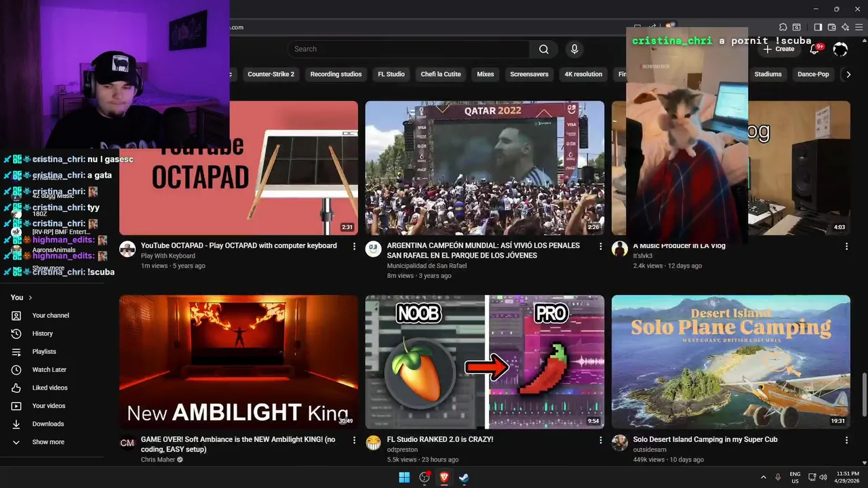Open odtpreston channel avatar
The width and height of the screenshot is (868, 488).
tap(374, 443)
